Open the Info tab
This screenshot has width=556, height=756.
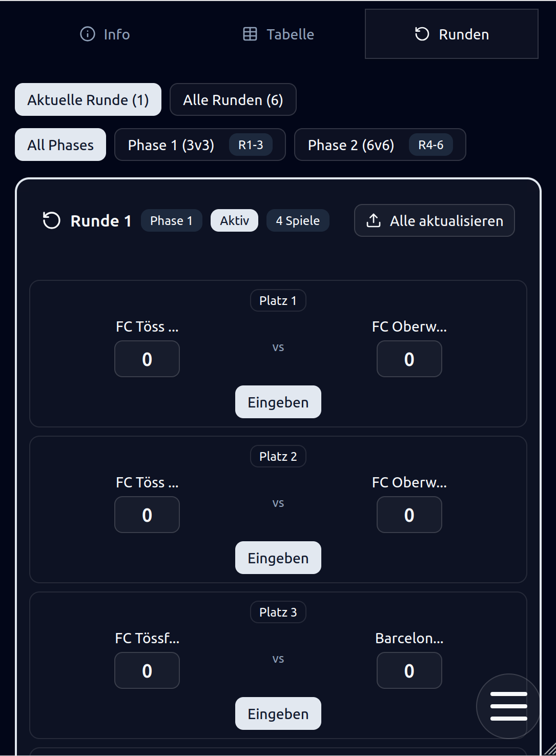[105, 34]
